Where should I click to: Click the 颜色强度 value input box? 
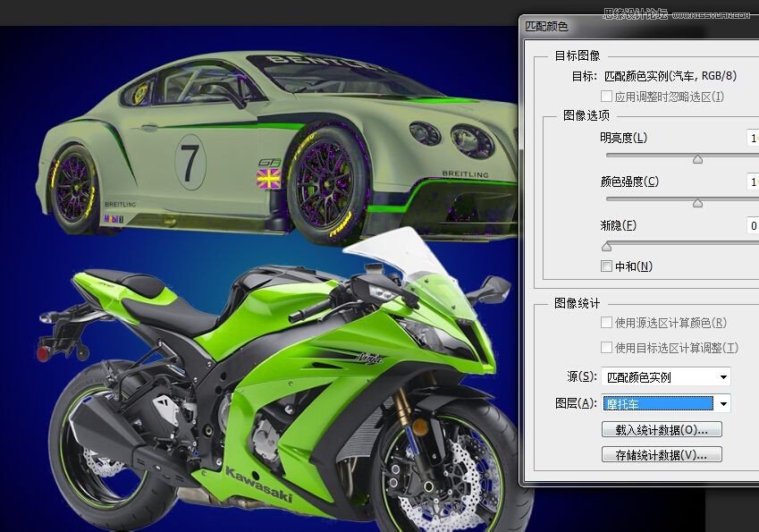click(753, 182)
